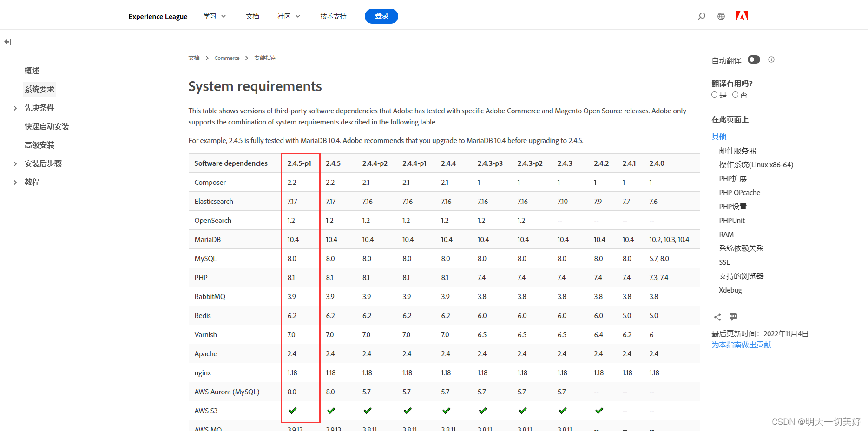Click the 2.4.0 column header
The image size is (868, 431).
pyautogui.click(x=657, y=163)
